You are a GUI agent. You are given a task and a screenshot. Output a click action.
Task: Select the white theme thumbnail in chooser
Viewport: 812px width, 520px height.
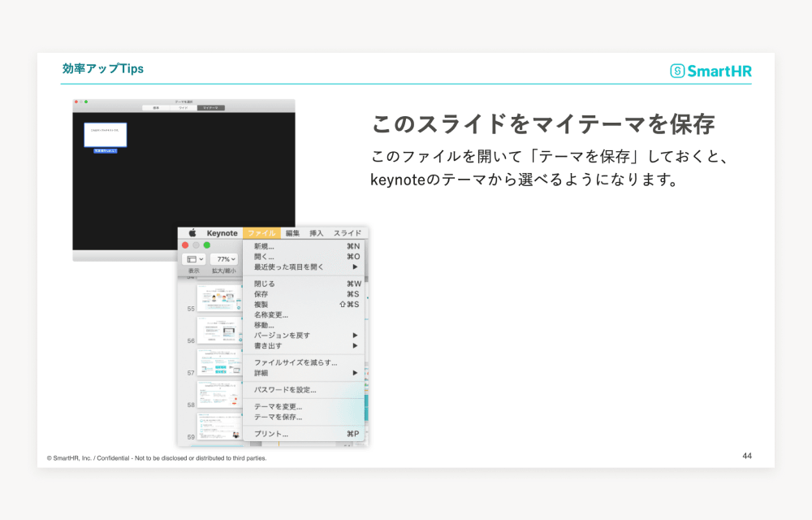click(105, 134)
